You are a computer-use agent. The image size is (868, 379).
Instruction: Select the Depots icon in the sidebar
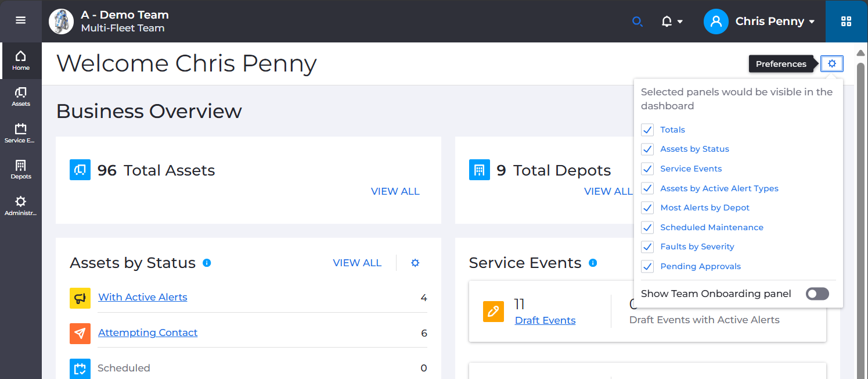(x=21, y=168)
